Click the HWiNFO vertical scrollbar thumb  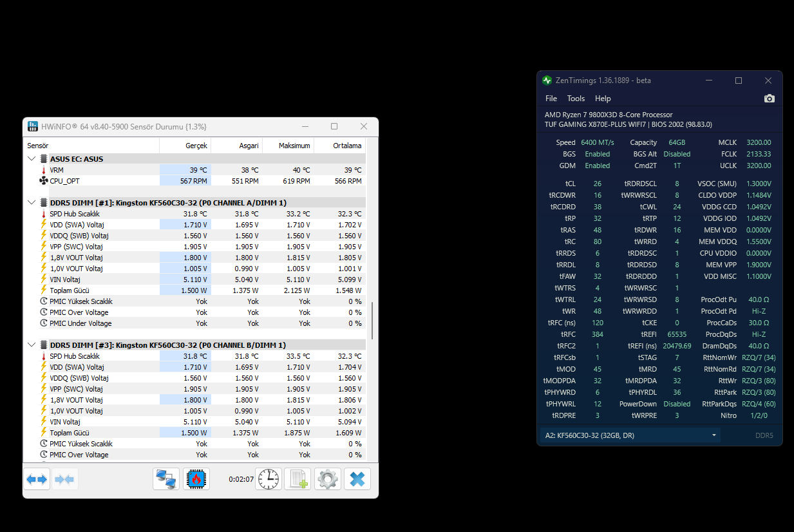372,320
